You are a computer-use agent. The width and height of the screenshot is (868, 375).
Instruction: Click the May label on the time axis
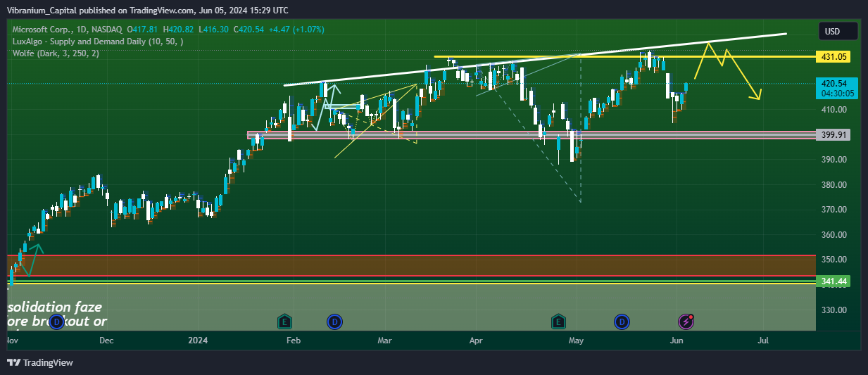[577, 341]
